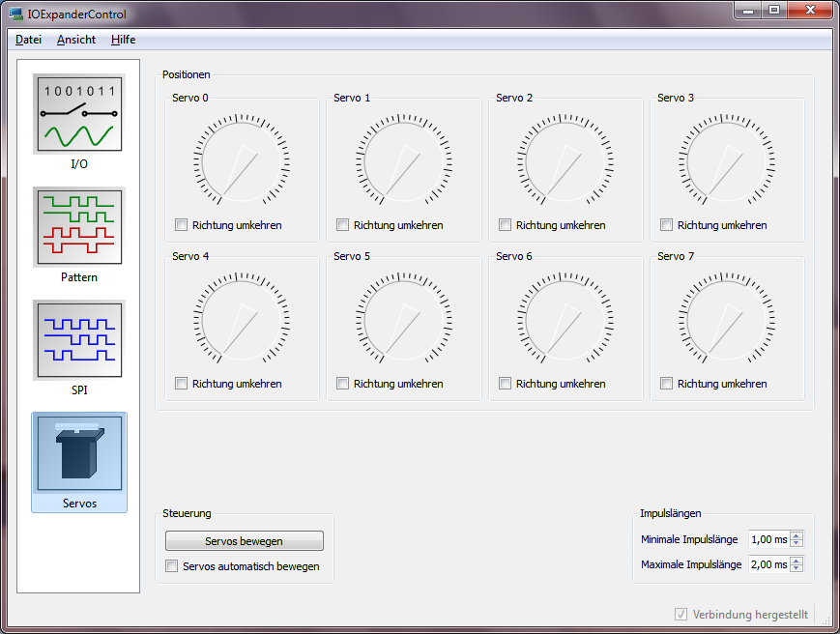Image resolution: width=840 pixels, height=634 pixels.
Task: Click the Servo 7 position dial
Action: pos(727,319)
